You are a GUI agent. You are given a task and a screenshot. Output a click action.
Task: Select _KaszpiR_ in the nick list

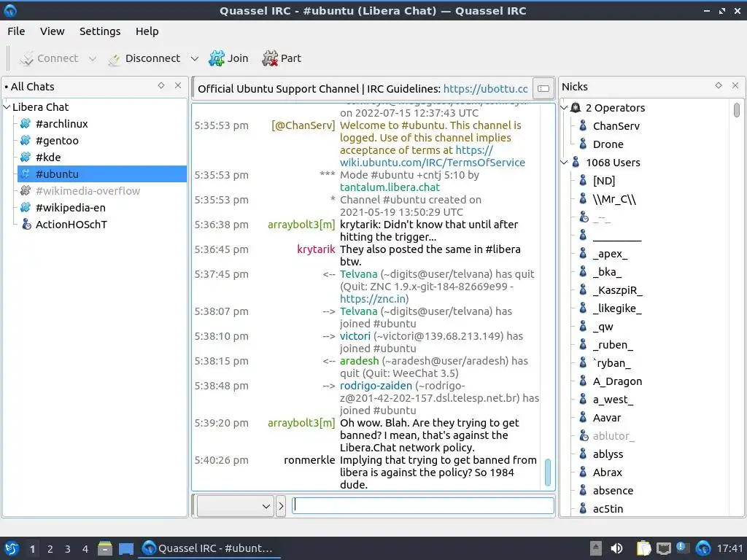(x=617, y=290)
